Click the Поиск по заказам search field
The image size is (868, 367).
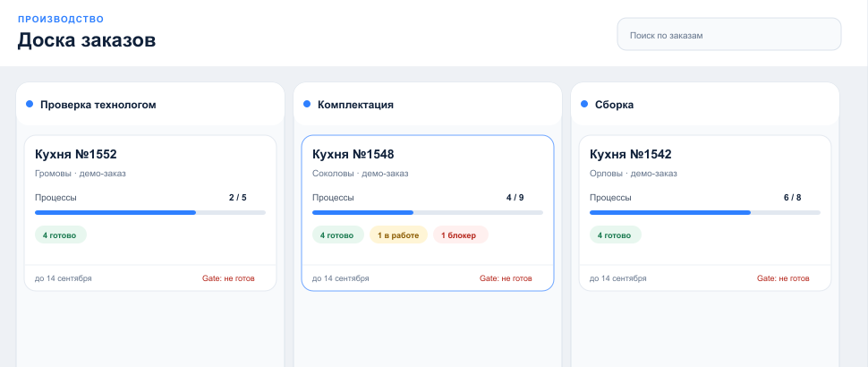tap(729, 34)
